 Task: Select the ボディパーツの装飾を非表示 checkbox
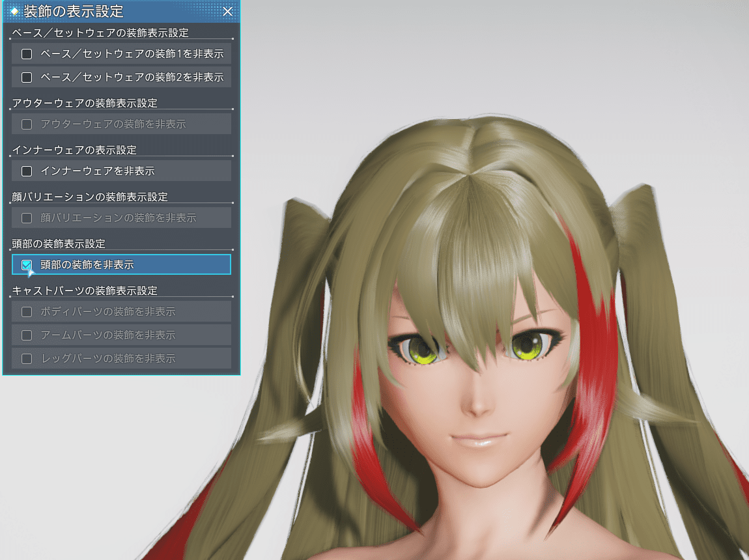pyautogui.click(x=27, y=312)
